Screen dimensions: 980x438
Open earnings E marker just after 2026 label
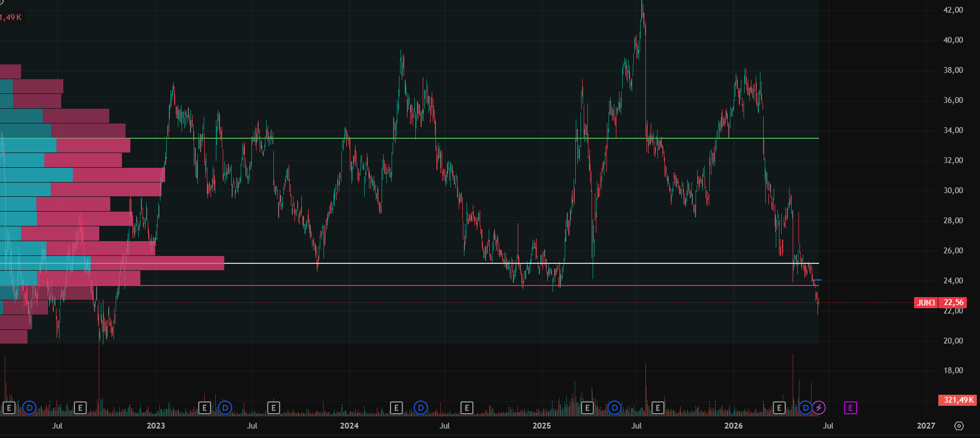(x=779, y=408)
